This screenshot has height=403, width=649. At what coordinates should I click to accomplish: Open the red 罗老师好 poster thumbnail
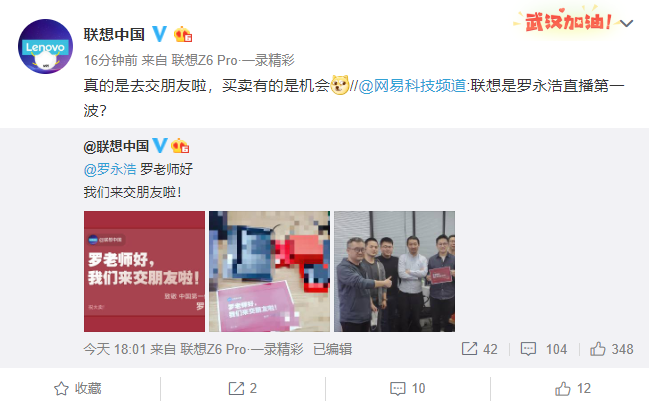(144, 271)
